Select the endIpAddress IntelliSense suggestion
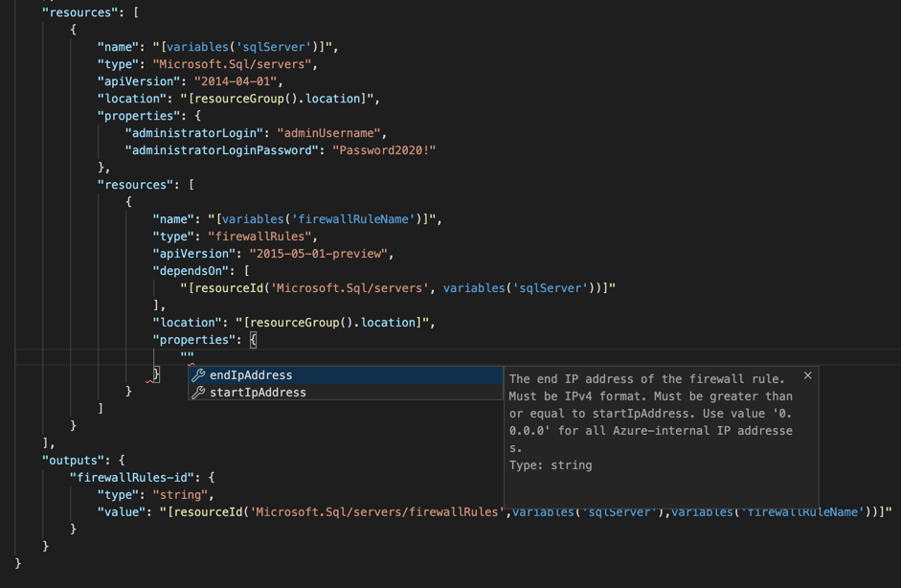 [253, 374]
